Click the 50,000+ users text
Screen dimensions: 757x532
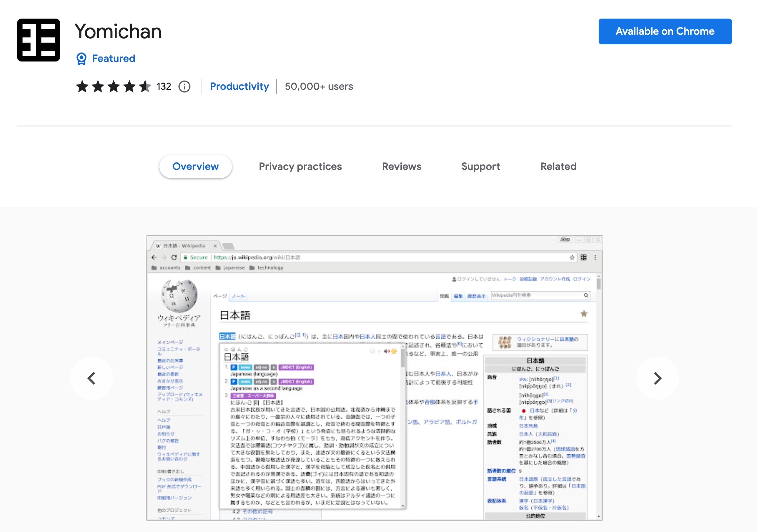pyautogui.click(x=319, y=87)
